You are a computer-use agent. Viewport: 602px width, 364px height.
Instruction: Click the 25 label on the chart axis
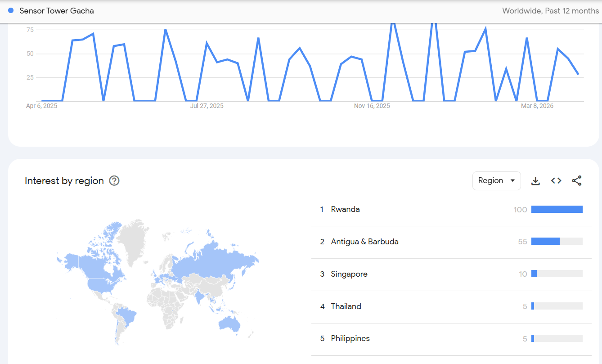coord(30,77)
